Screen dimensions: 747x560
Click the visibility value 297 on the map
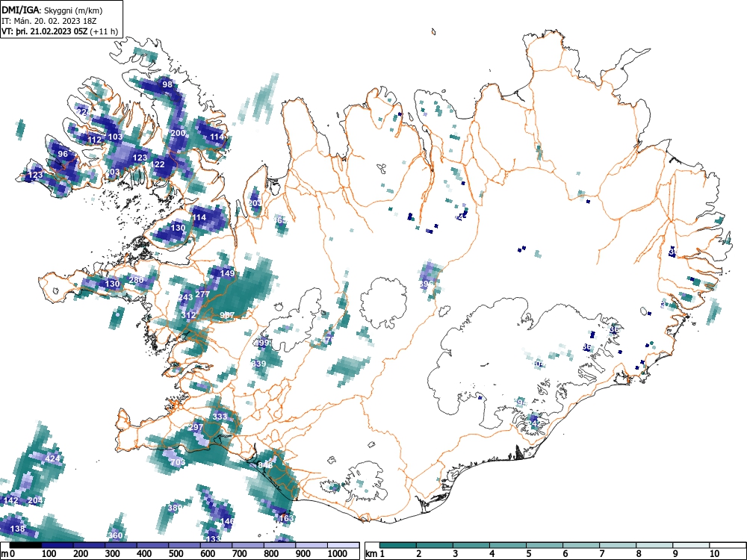click(x=196, y=427)
